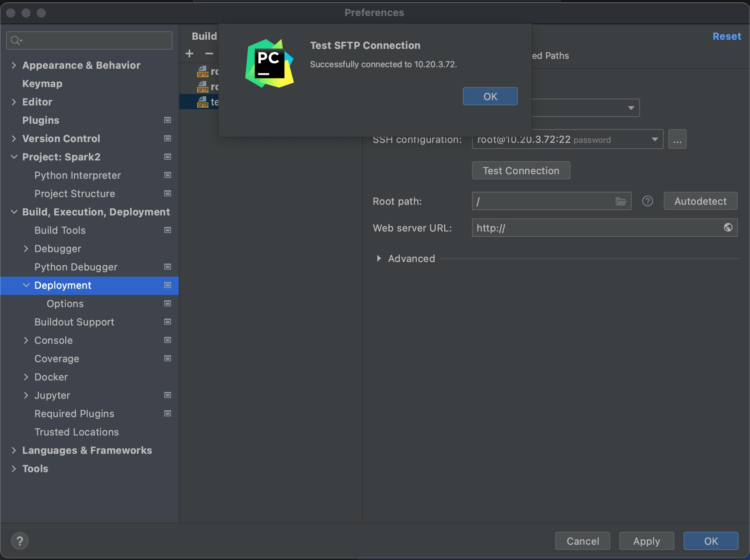Viewport: 750px width, 560px height.
Task: Click the root path folder browse icon
Action: point(621,201)
